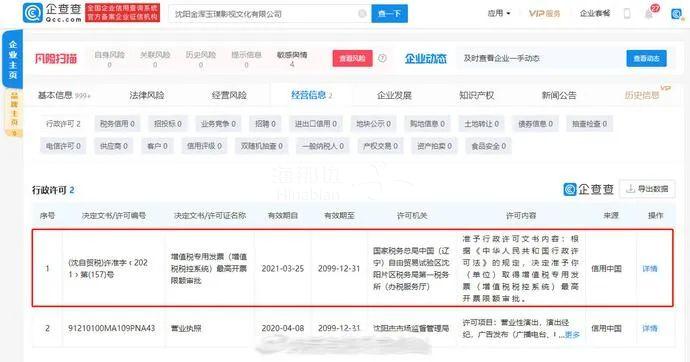Click the mobile phone icon in header

[627, 14]
